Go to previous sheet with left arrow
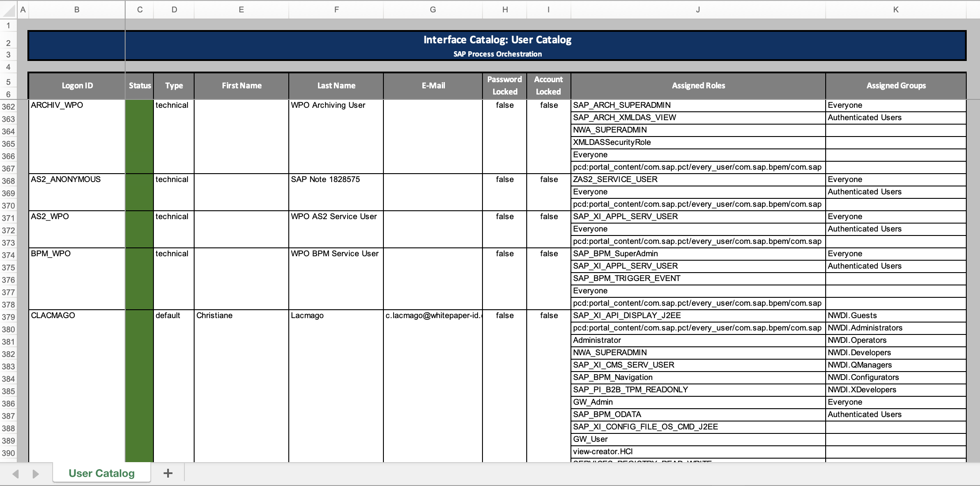 [15, 474]
